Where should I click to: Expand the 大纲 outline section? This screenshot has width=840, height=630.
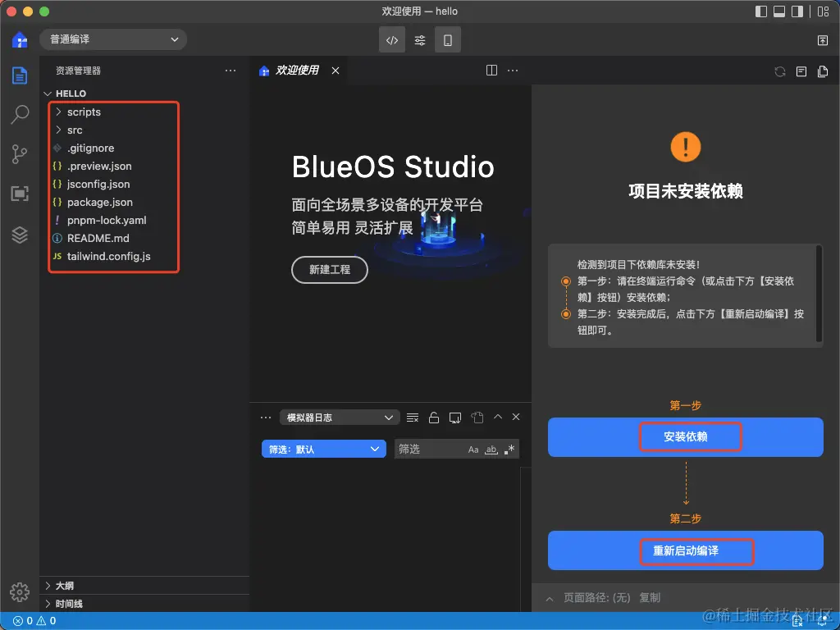click(x=64, y=586)
